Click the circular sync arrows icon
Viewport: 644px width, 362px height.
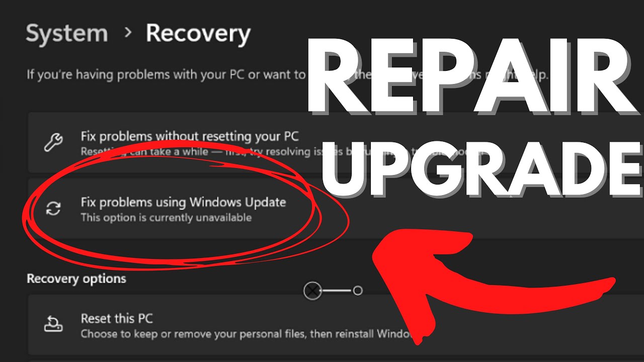(x=53, y=209)
